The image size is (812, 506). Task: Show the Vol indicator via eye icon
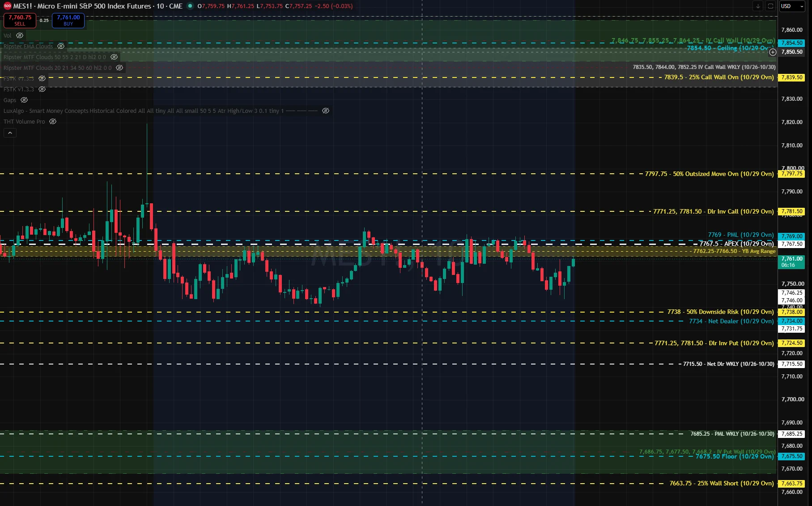pyautogui.click(x=20, y=35)
